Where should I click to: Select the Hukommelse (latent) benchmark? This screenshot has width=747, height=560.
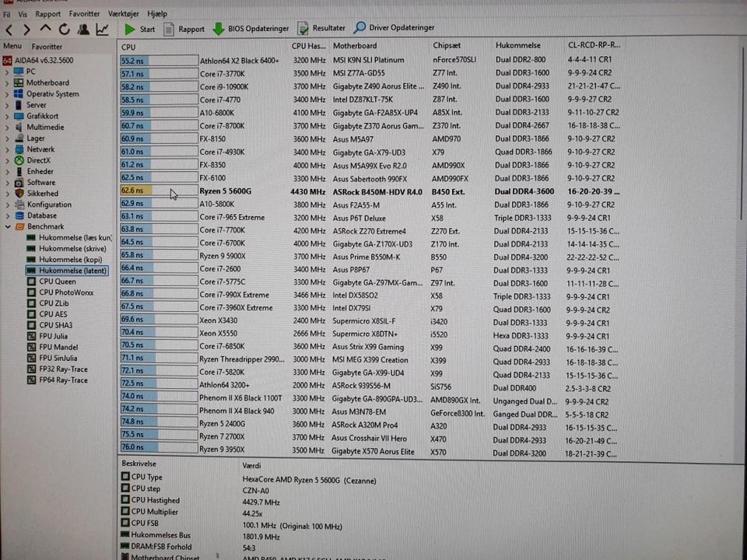tap(67, 271)
